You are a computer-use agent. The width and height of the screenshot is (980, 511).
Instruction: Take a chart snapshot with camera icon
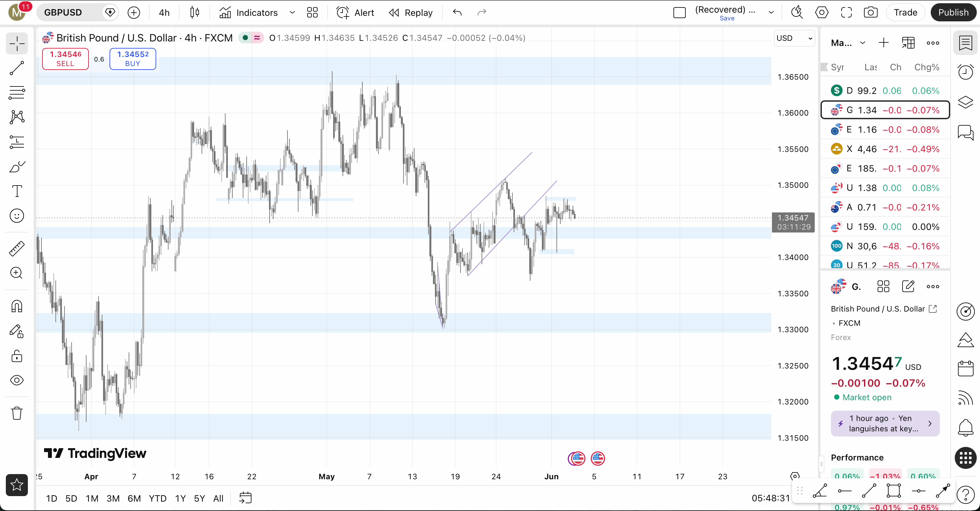click(x=870, y=13)
